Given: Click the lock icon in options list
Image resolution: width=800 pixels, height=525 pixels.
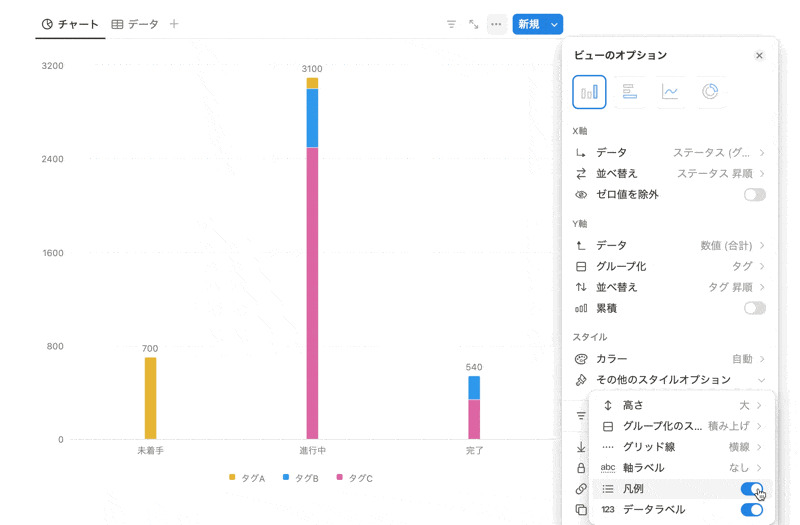Looking at the screenshot, I should (x=581, y=468).
